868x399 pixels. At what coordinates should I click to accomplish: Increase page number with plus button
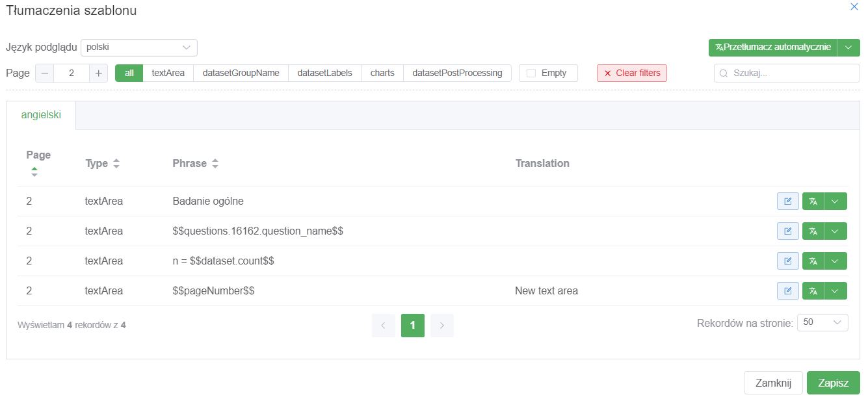[x=98, y=73]
